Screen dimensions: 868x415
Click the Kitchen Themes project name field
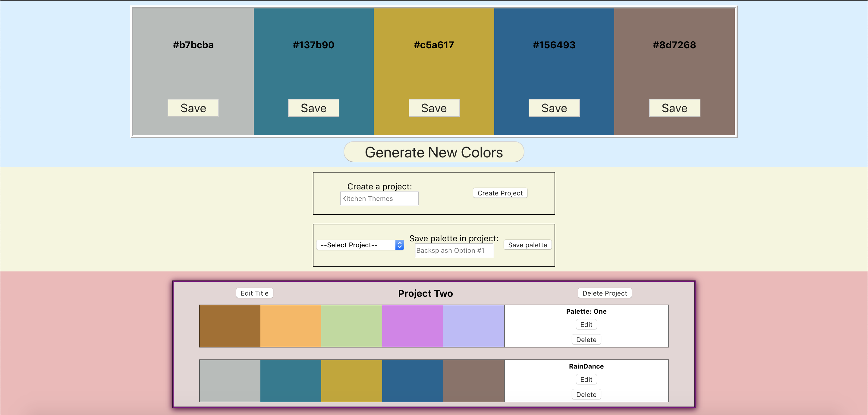[x=379, y=198]
